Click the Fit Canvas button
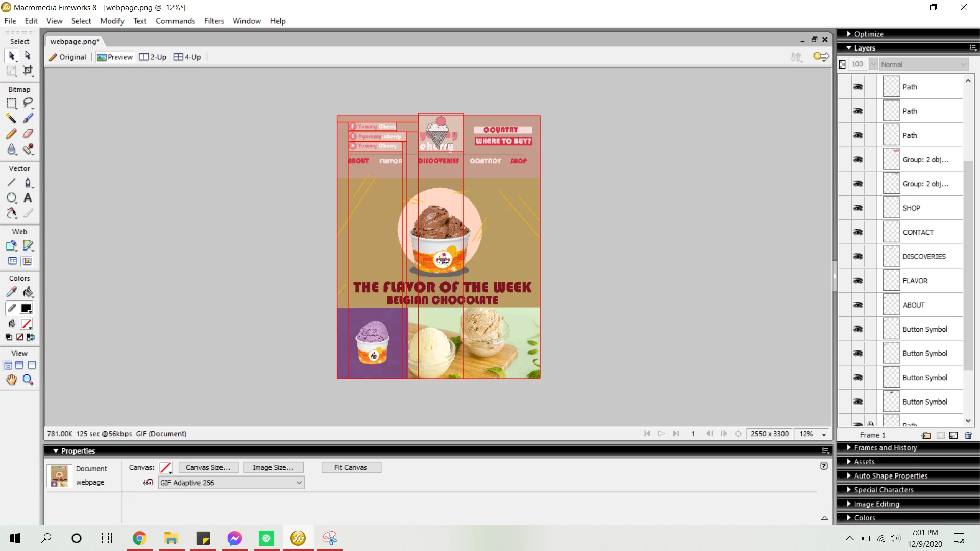980x551 pixels. [351, 467]
